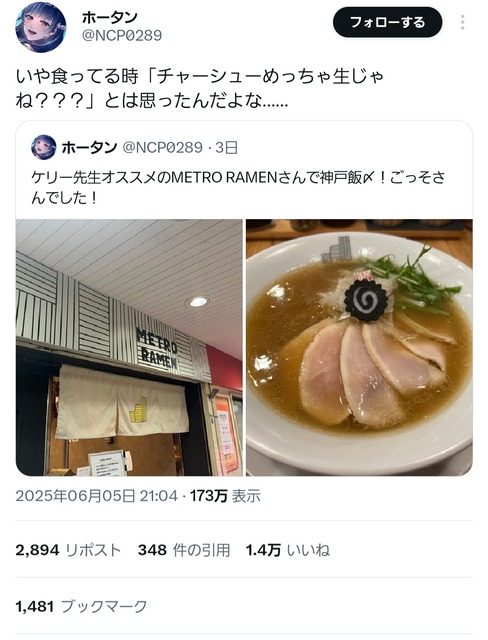Open the three-dot more options menu
The image size is (488, 640).
point(462,22)
